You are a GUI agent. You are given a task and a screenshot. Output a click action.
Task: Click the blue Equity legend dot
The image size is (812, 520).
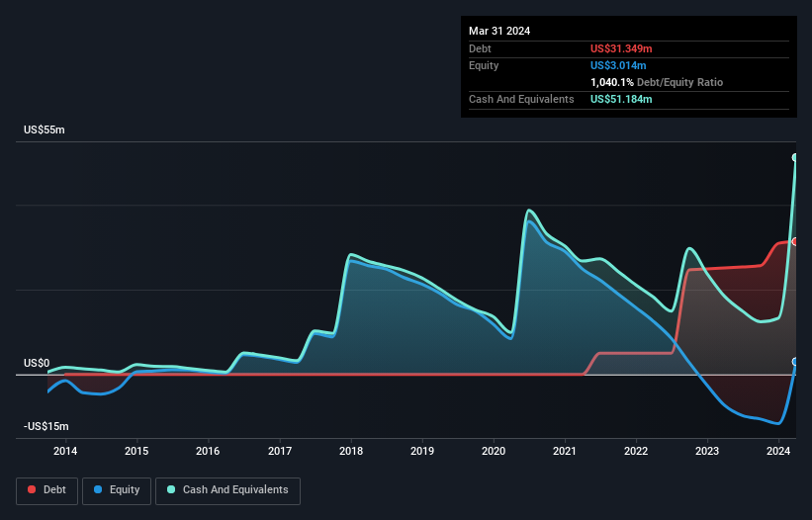pos(98,489)
